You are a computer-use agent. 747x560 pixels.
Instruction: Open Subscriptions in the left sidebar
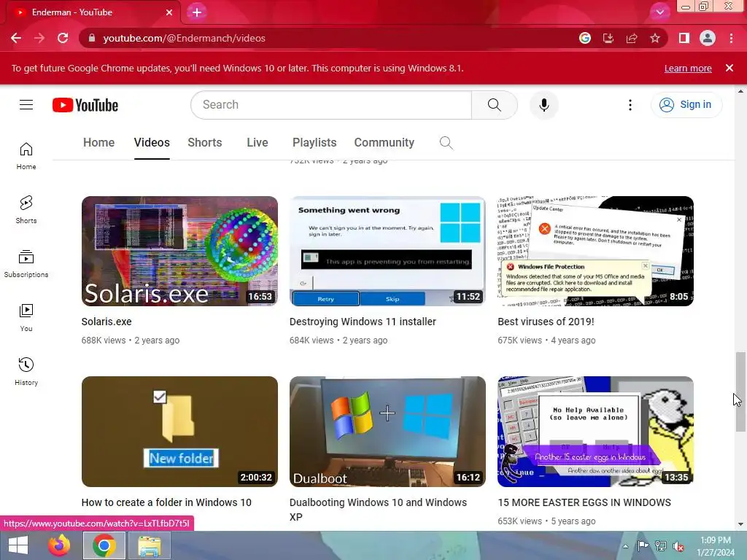click(26, 264)
